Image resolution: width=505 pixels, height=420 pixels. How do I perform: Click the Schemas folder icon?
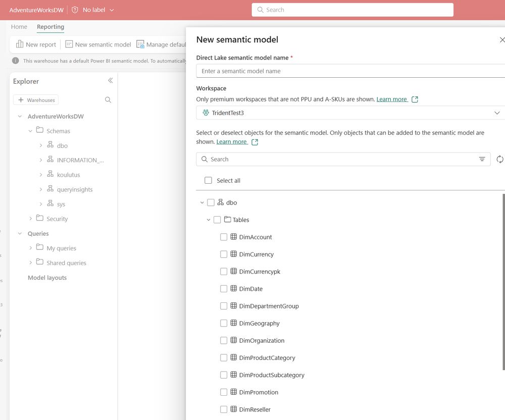pos(39,130)
